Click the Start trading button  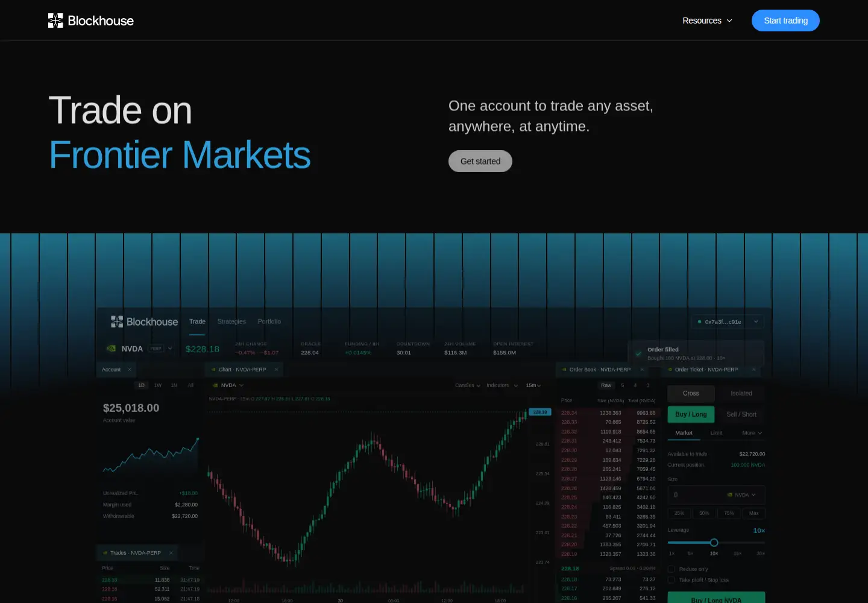pos(785,21)
